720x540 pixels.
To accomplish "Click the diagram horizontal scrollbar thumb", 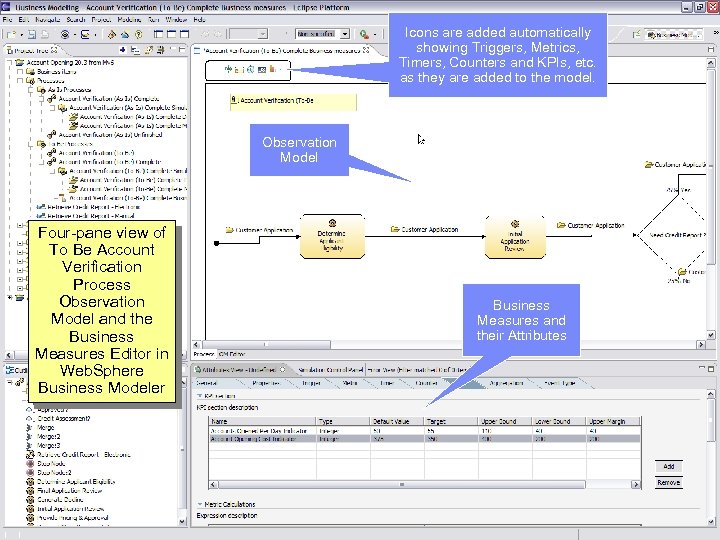I will [x=266, y=344].
